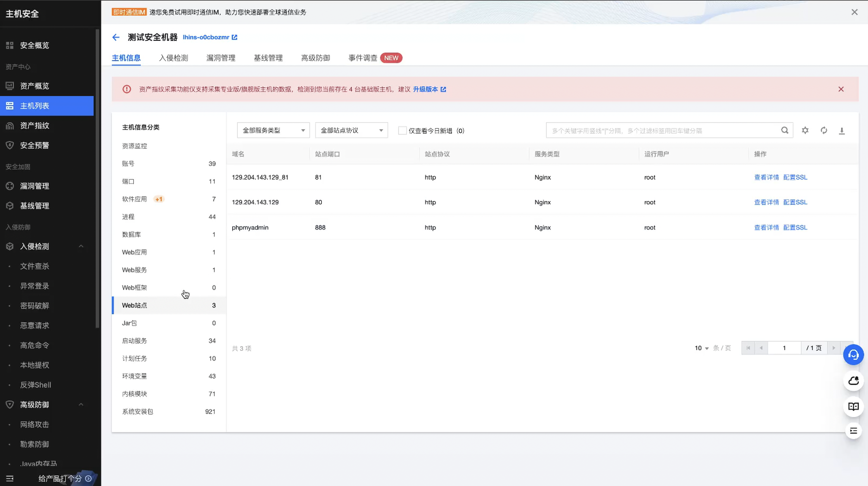Click 配置SSL for 129.204.143.129_81 row
The width and height of the screenshot is (868, 486).
tap(795, 177)
